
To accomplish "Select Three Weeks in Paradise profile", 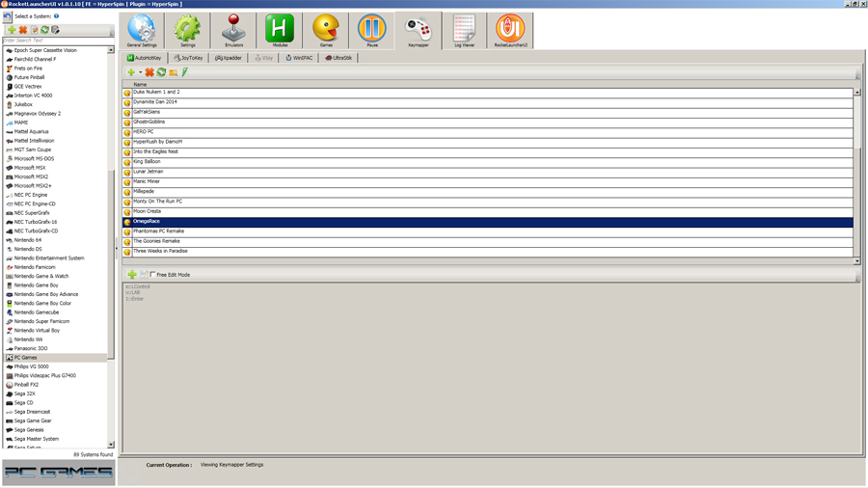I will [x=488, y=252].
